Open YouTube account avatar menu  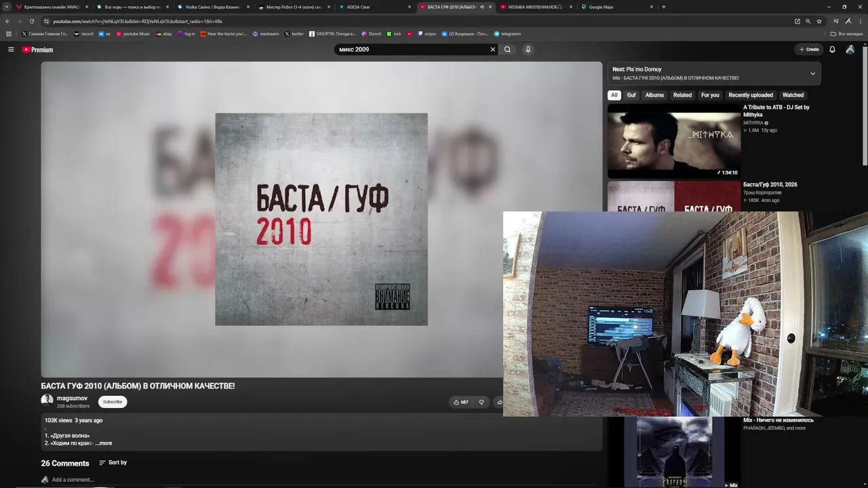pos(850,49)
